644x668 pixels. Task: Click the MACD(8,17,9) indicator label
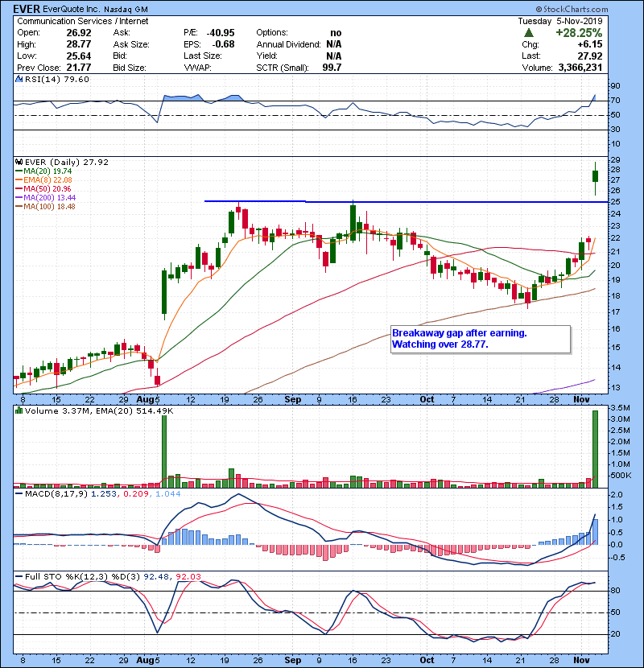pyautogui.click(x=56, y=494)
